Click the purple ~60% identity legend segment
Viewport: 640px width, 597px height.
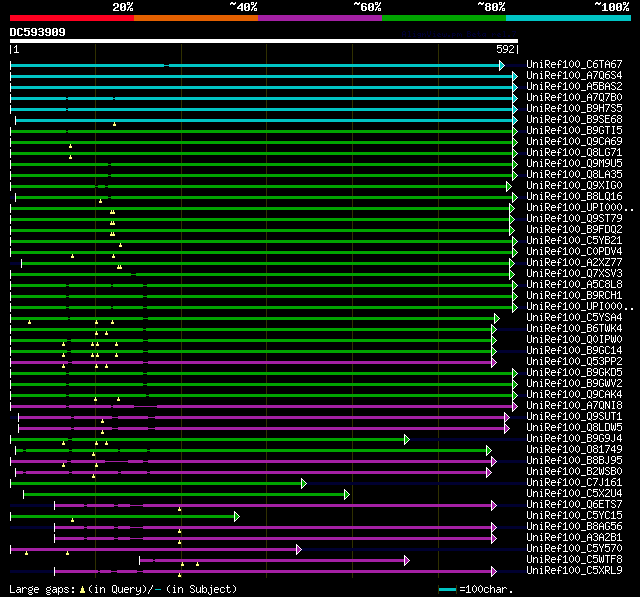(320, 18)
